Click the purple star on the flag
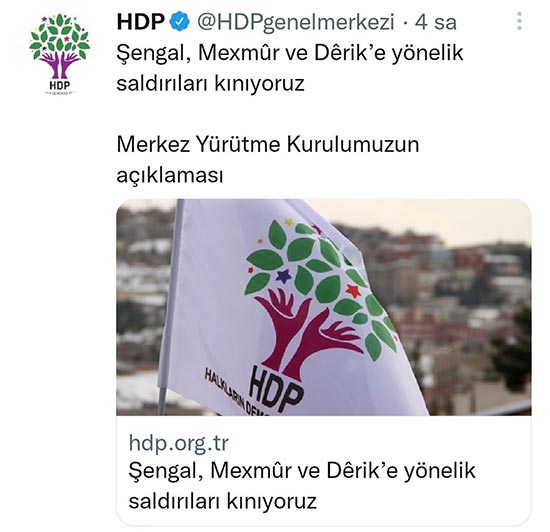 click(x=283, y=276)
